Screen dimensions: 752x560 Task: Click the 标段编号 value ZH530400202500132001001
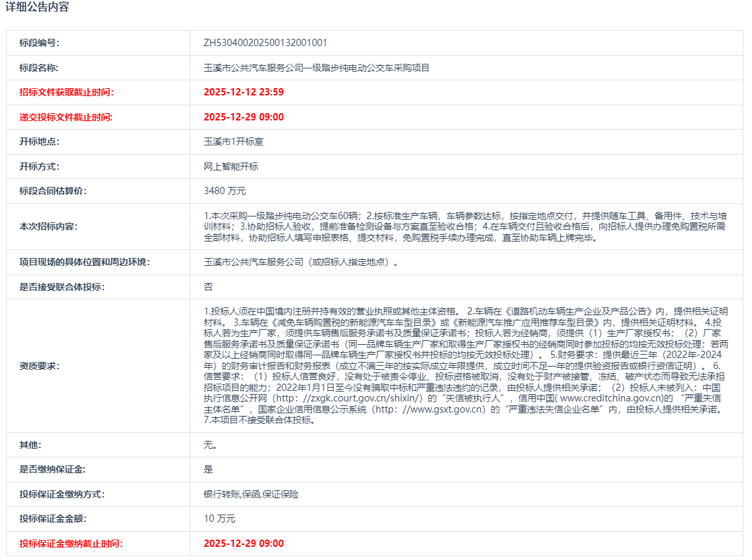(x=265, y=43)
